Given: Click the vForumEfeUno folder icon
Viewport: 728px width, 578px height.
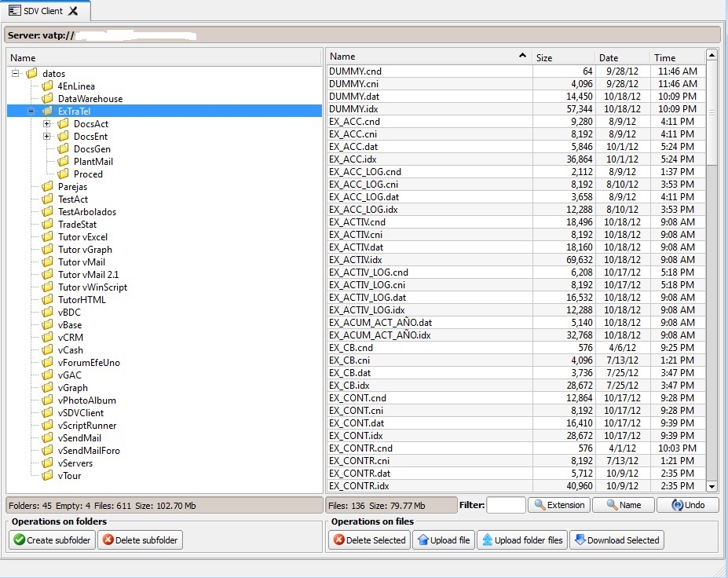Looking at the screenshot, I should [x=47, y=362].
